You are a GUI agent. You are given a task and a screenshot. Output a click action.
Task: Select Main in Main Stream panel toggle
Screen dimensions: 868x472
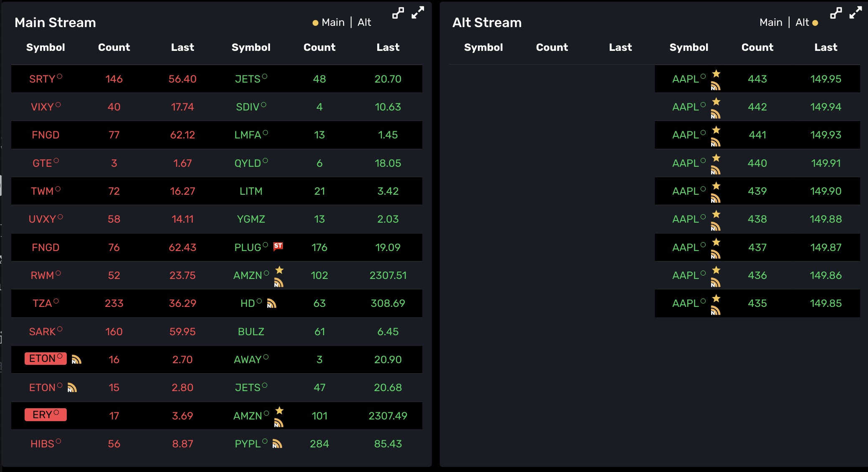coord(333,23)
